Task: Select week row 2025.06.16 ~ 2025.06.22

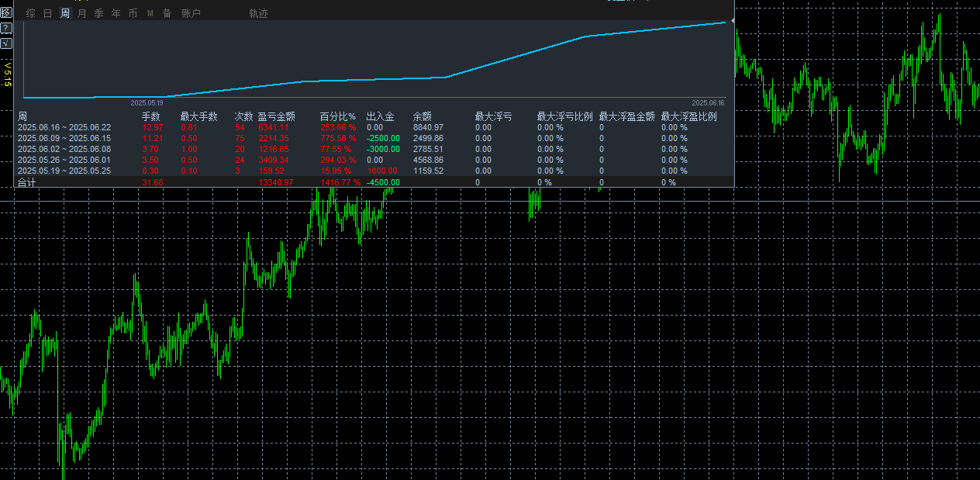Action: pos(374,127)
